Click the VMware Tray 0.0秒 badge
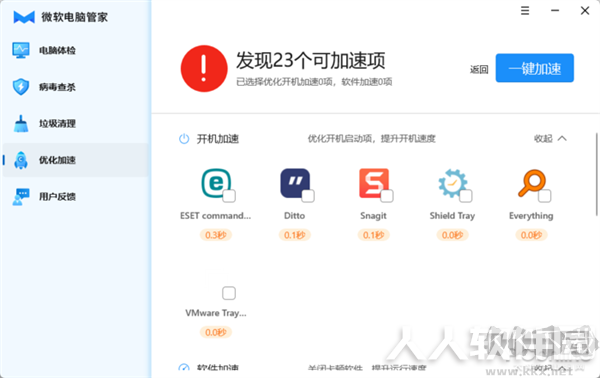Image resolution: width=600 pixels, height=378 pixels. 216,332
